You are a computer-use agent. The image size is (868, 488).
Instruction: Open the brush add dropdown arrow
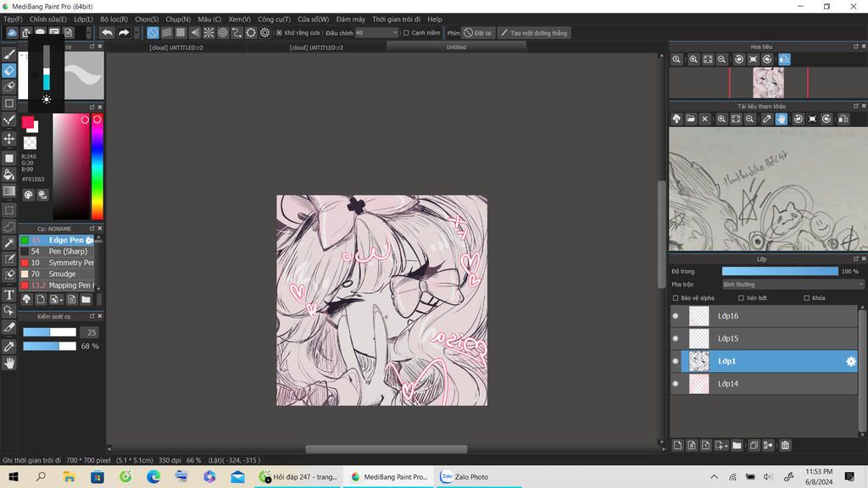(x=55, y=299)
